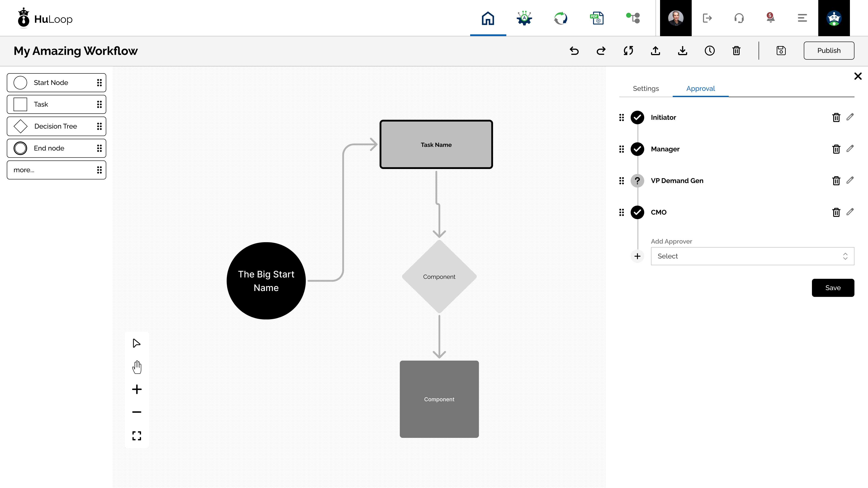Click the undo arrow icon
This screenshot has height=488, width=868.
click(574, 51)
